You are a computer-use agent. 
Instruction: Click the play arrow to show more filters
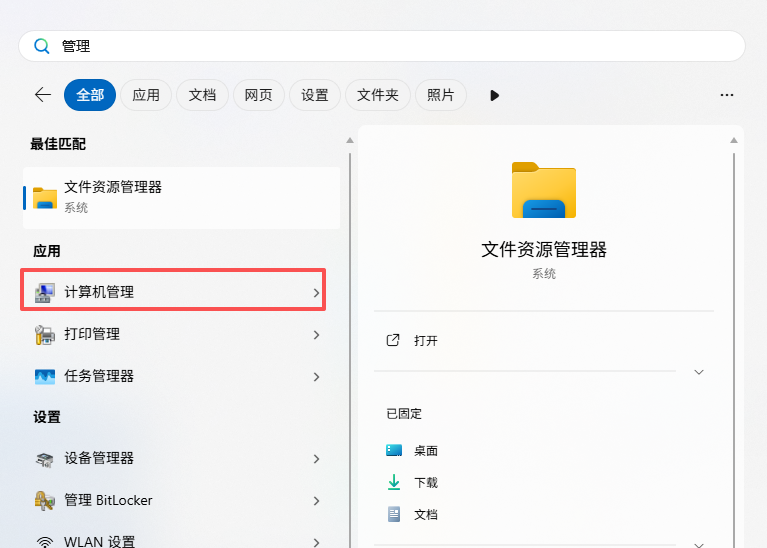coord(494,95)
